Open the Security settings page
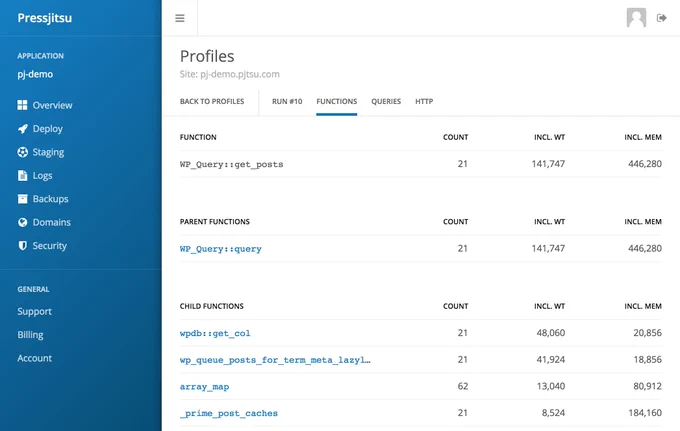The height and width of the screenshot is (431, 680). [49, 246]
